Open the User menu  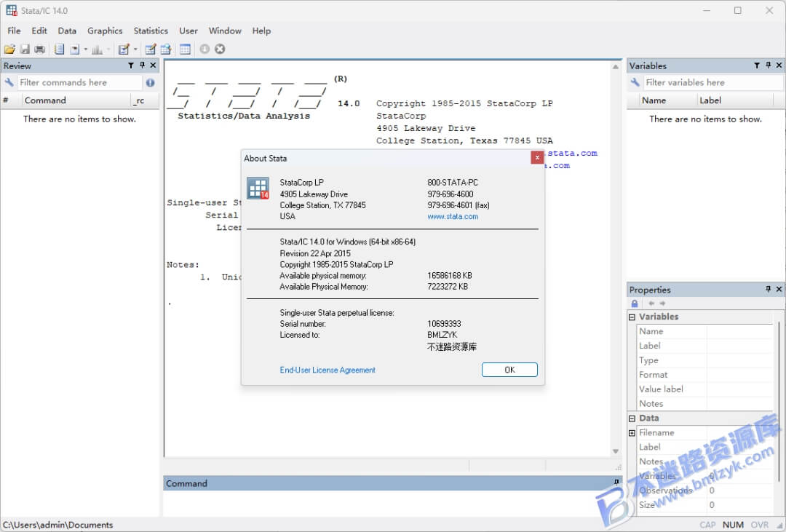188,31
